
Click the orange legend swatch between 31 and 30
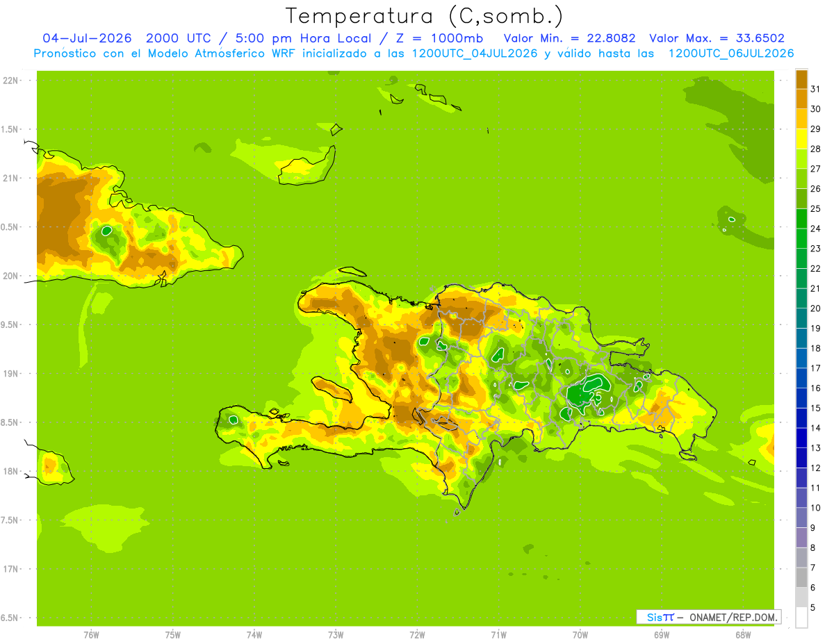click(801, 99)
